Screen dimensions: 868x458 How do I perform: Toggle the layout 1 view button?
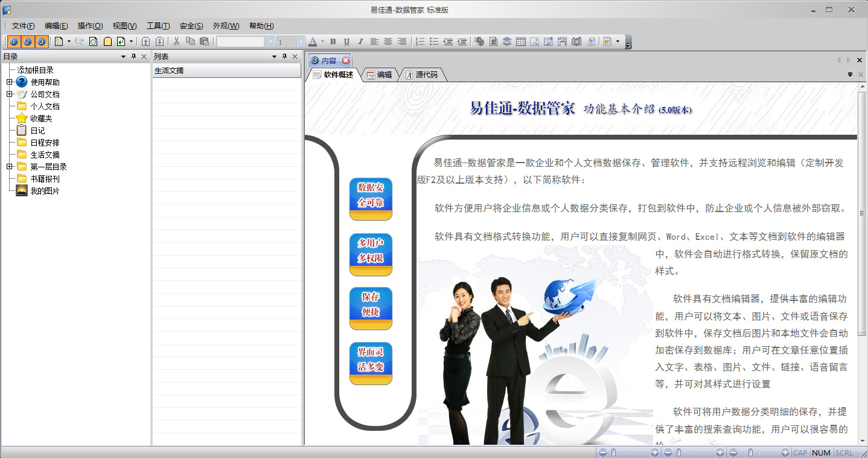(x=13, y=42)
